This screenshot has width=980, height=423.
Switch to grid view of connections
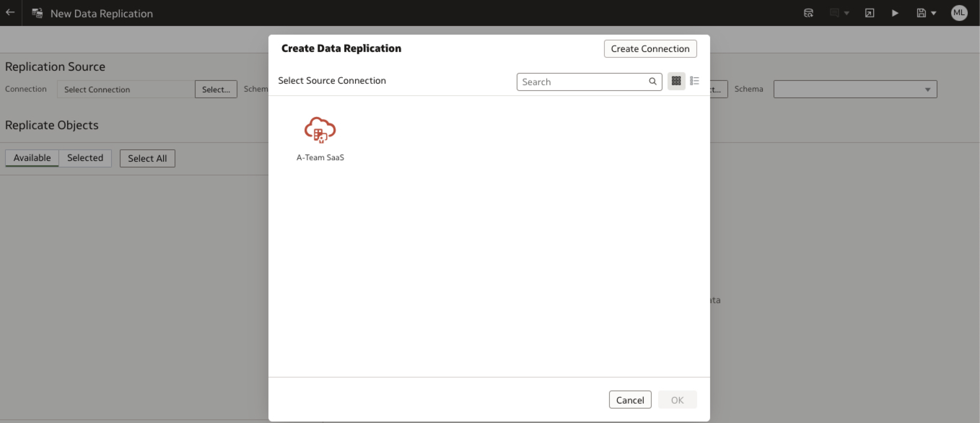676,81
